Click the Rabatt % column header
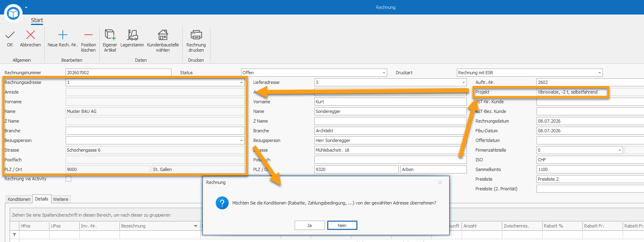Screen dimensions: 644x242 click(562, 226)
